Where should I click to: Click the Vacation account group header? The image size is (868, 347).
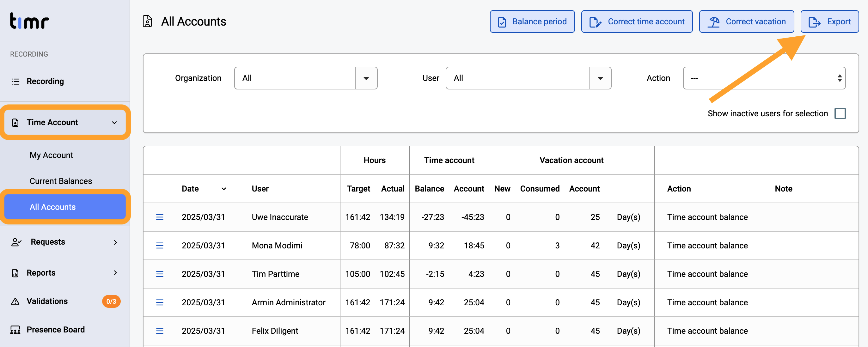pyautogui.click(x=572, y=160)
